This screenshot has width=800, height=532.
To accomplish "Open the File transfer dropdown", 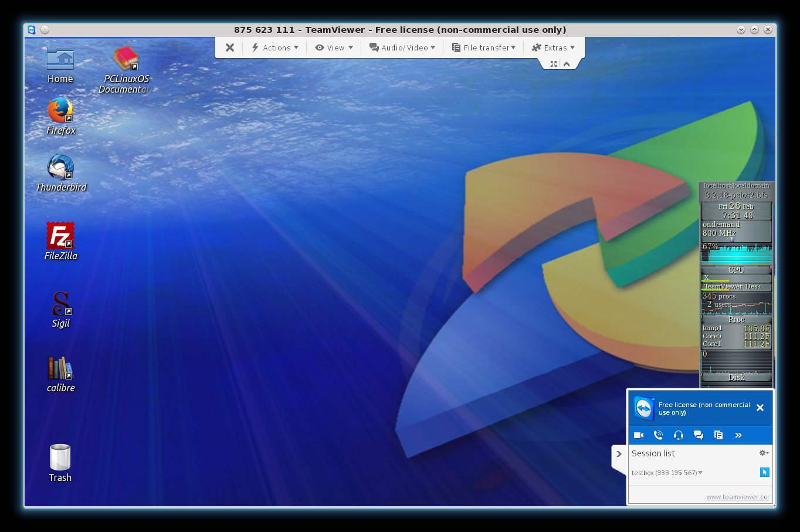I will pyautogui.click(x=484, y=48).
